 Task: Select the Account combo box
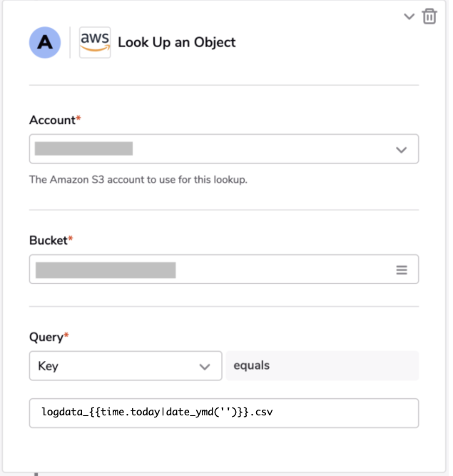(224, 148)
